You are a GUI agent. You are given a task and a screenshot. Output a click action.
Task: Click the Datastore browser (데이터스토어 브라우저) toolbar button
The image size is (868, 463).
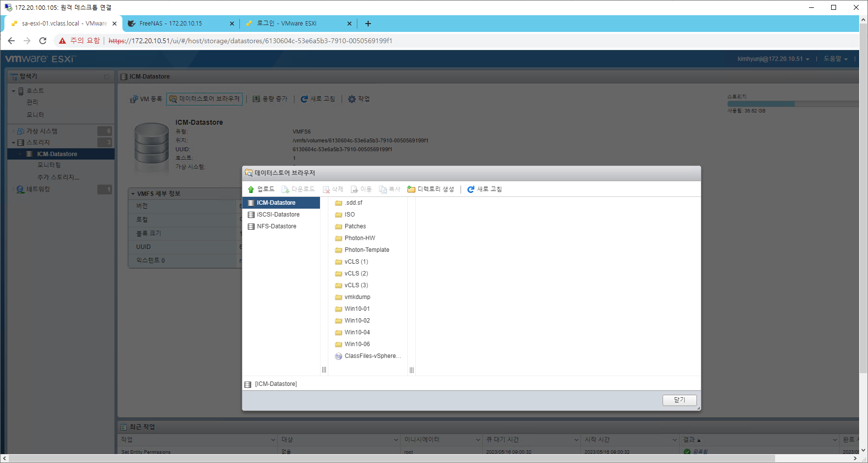[x=204, y=99]
